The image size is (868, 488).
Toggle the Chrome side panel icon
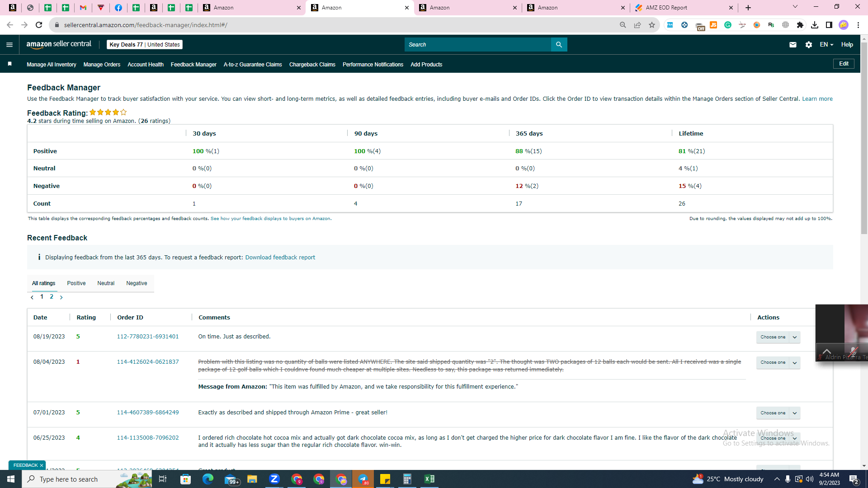point(829,25)
